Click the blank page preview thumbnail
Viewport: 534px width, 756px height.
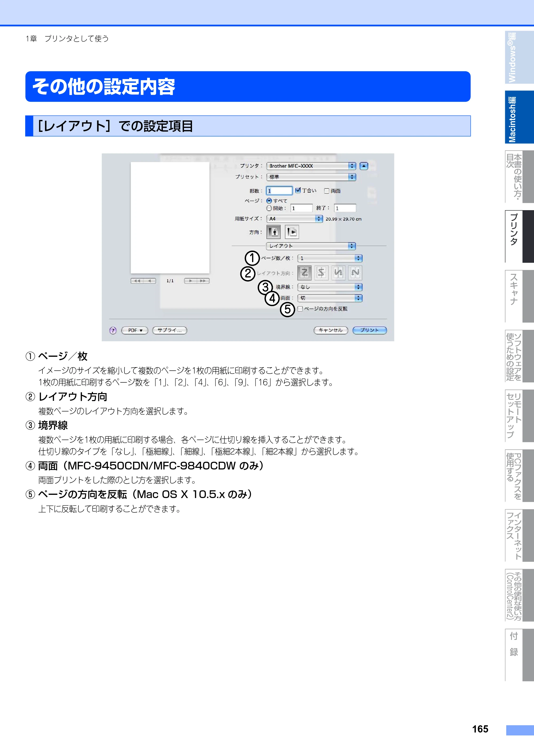[170, 218]
